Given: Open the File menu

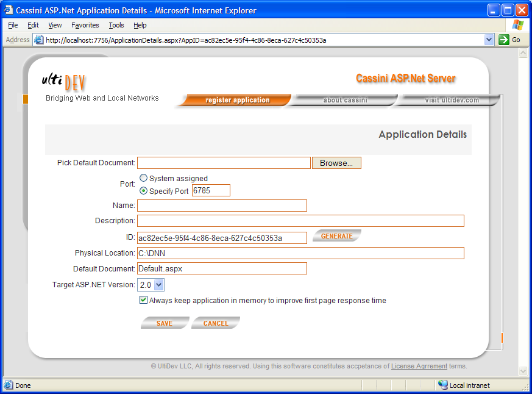Looking at the screenshot, I should tap(13, 25).
